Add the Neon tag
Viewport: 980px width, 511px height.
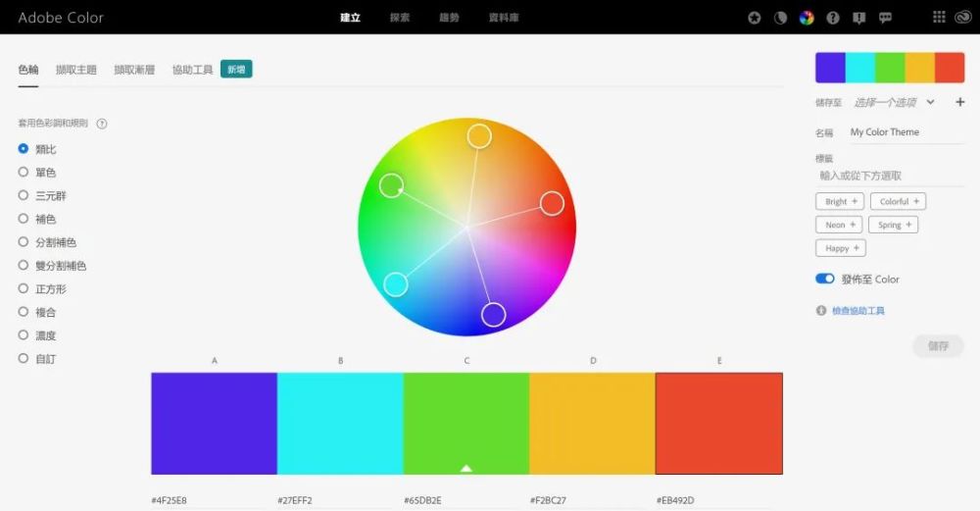click(x=840, y=225)
